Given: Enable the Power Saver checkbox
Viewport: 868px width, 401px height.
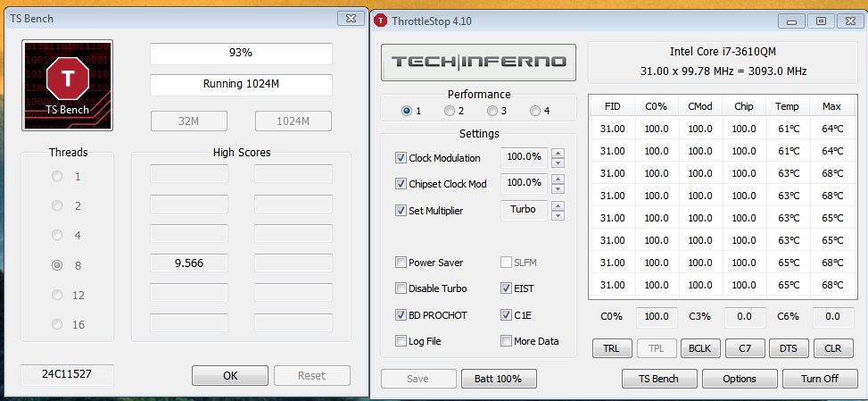Looking at the screenshot, I should (x=401, y=263).
